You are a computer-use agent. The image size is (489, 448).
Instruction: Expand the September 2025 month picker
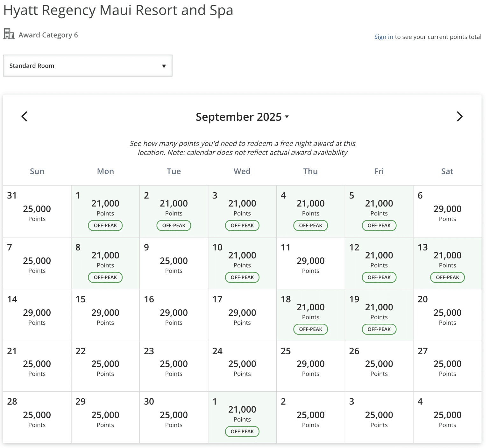pyautogui.click(x=242, y=117)
